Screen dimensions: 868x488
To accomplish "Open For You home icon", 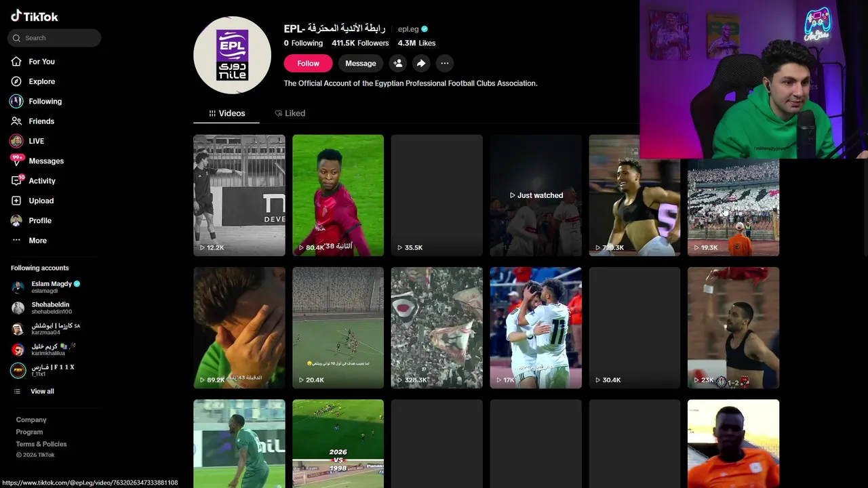I will (x=16, y=62).
